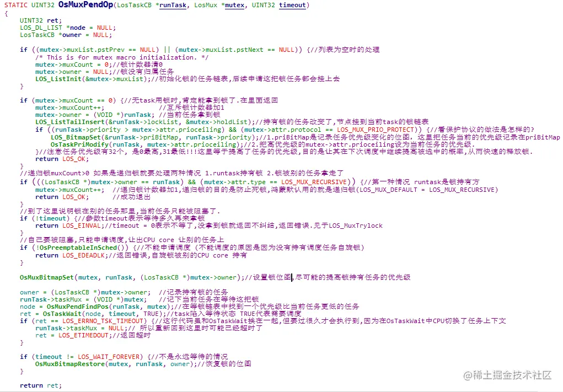Click the 'LOS_DL_LIST *node = NULL;' declaration
This screenshot has height=392, width=563.
coord(67,28)
